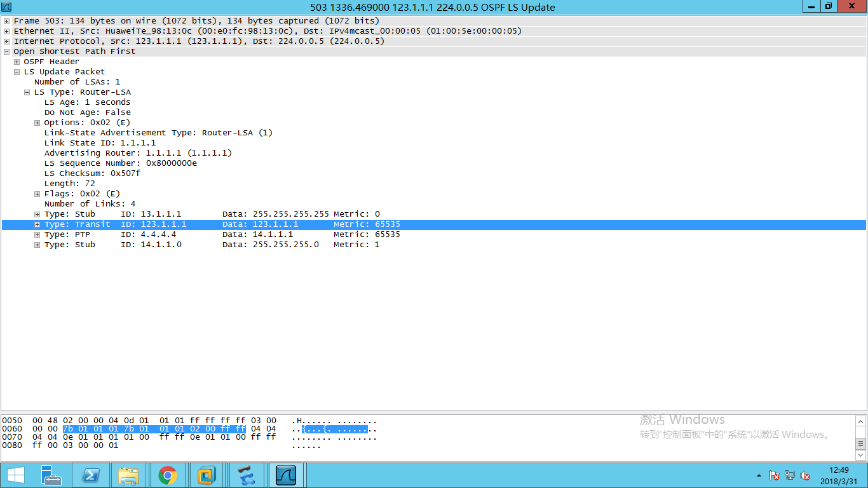Click the hex offset 0050 row
Screen dimensions: 868x488
12,421
